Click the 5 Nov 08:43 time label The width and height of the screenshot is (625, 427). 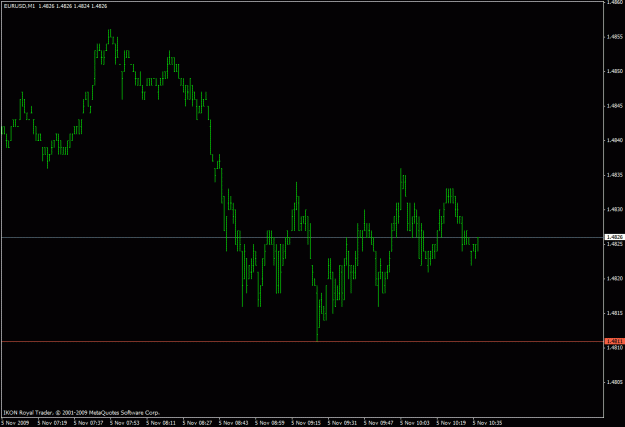(234, 423)
